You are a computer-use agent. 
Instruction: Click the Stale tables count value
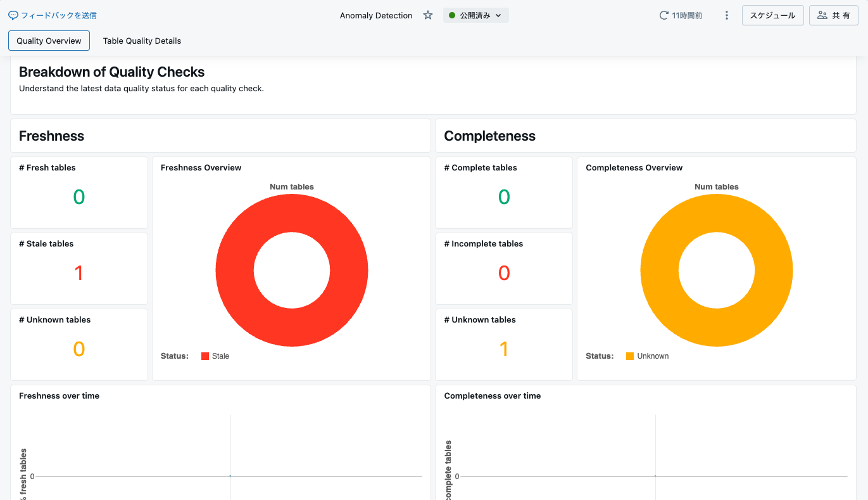(x=79, y=273)
